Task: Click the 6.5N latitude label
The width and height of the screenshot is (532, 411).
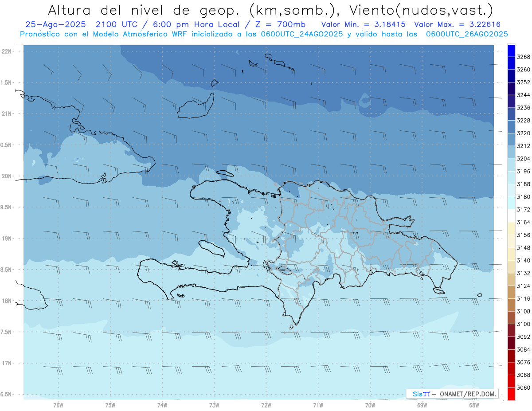Action: coord(6,394)
